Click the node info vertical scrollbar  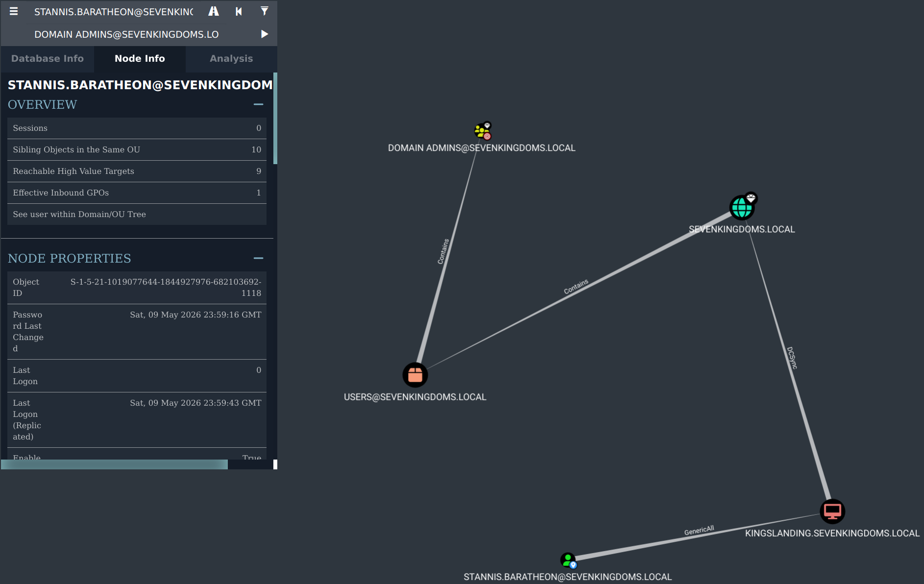[x=275, y=119]
